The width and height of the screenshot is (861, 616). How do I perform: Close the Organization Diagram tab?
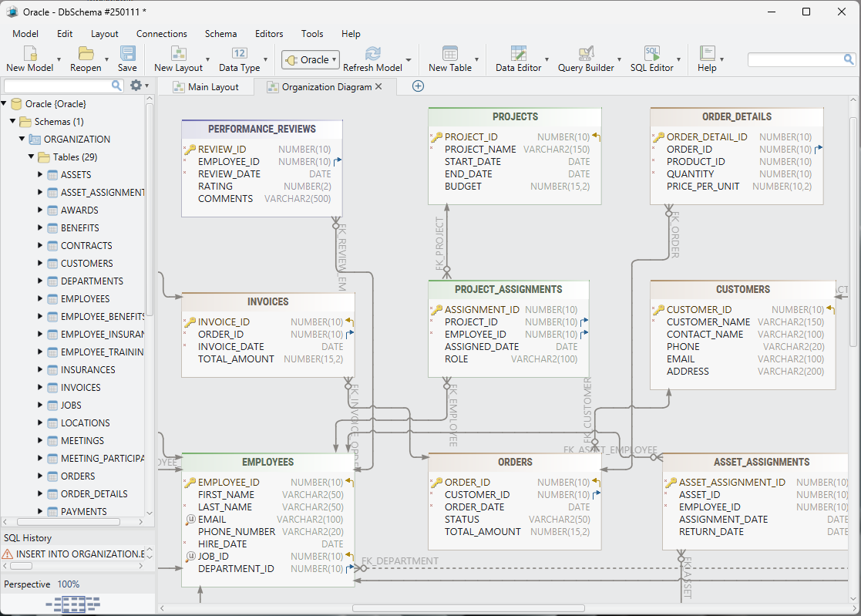point(378,86)
